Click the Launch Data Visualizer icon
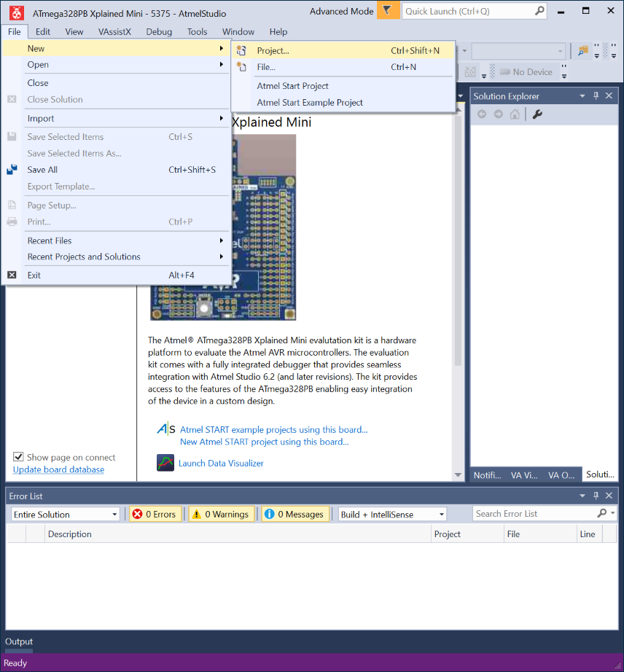This screenshot has height=672, width=624. (165, 463)
